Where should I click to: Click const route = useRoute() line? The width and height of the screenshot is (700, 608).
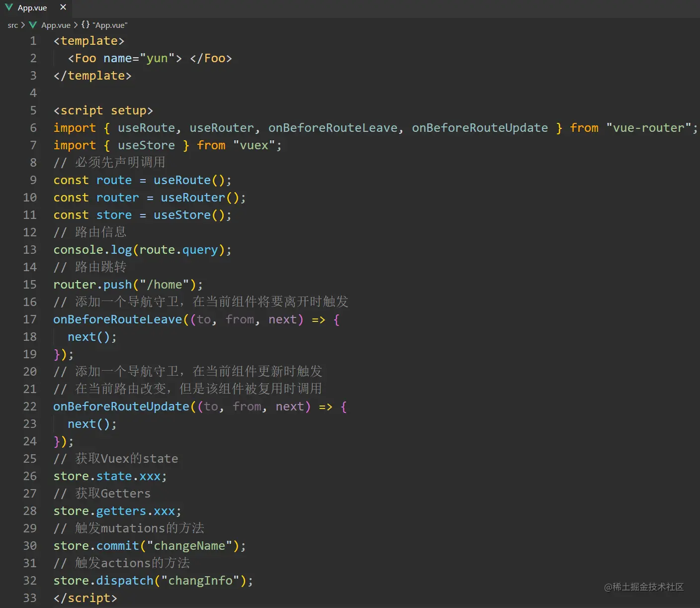point(142,180)
